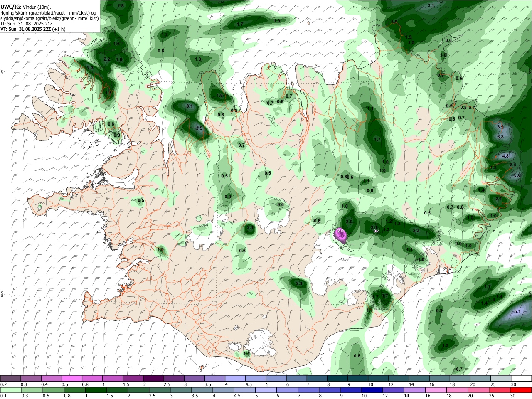Click the 'VT: Sun. 31.08.2025 22Z' valid time line

(33, 29)
